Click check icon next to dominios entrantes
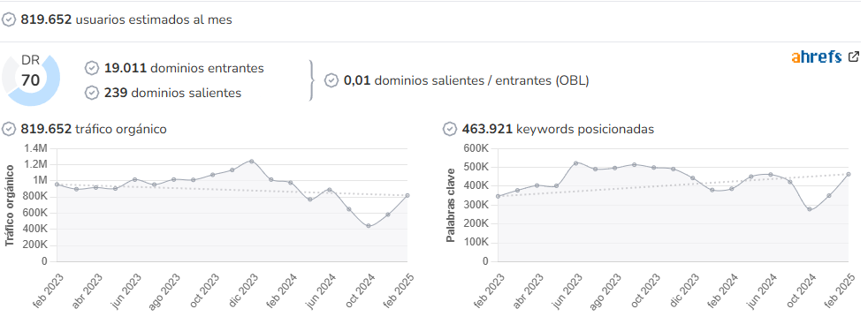The image size is (868, 324). [92, 69]
